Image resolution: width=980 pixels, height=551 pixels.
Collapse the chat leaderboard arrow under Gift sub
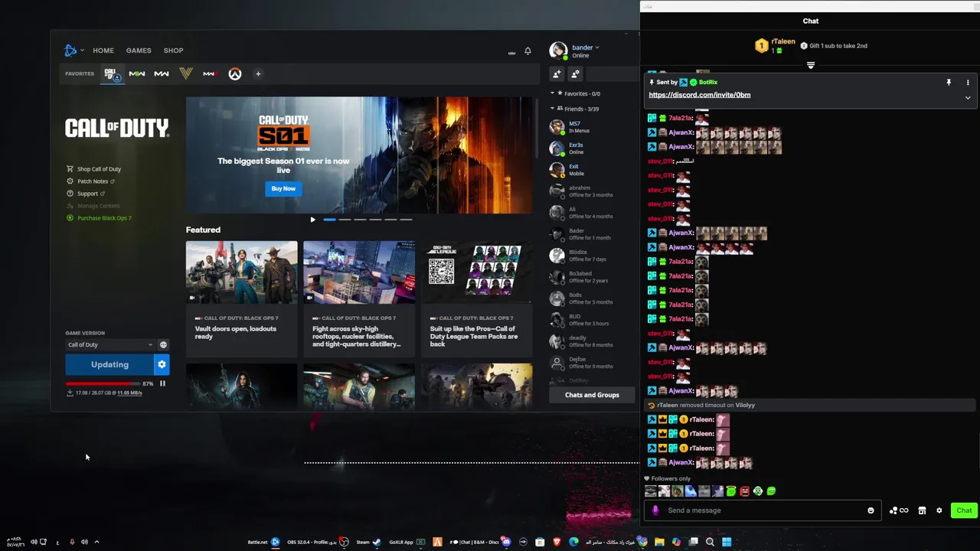pyautogui.click(x=811, y=66)
